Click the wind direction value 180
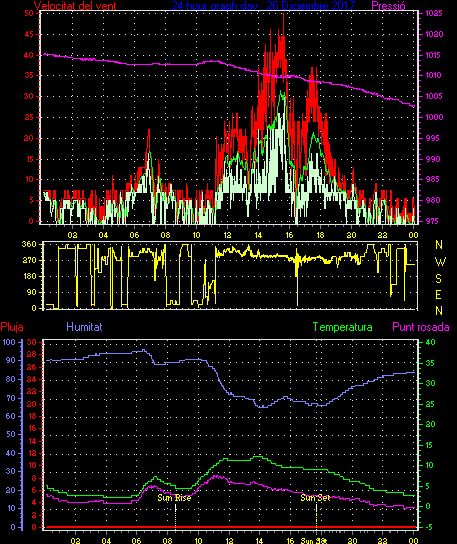Viewport: 457px width, 544px height. coord(29,277)
